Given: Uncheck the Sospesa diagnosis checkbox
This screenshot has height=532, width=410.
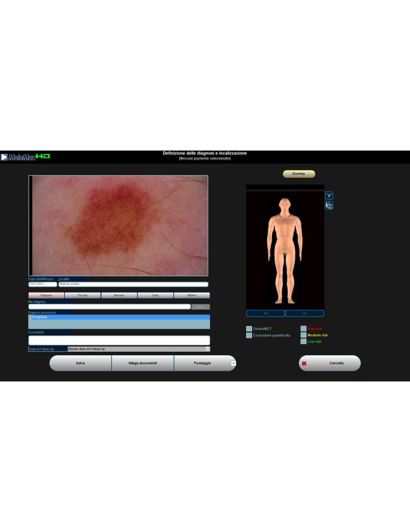Looking at the screenshot, I should (x=30, y=317).
